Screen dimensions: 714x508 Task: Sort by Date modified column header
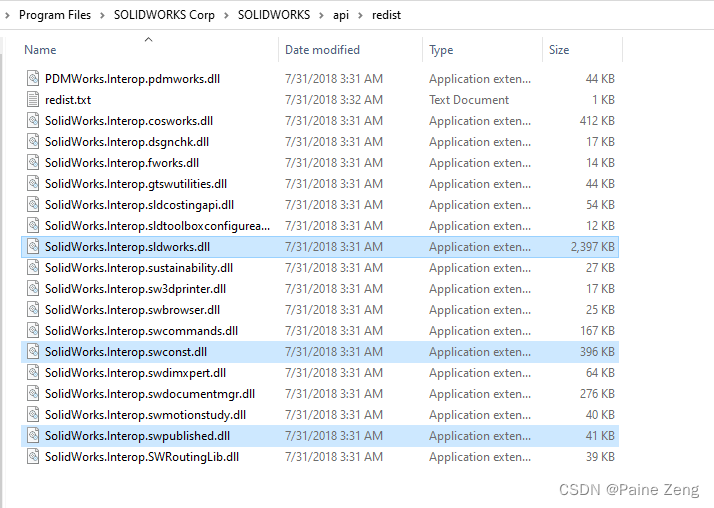tap(322, 50)
